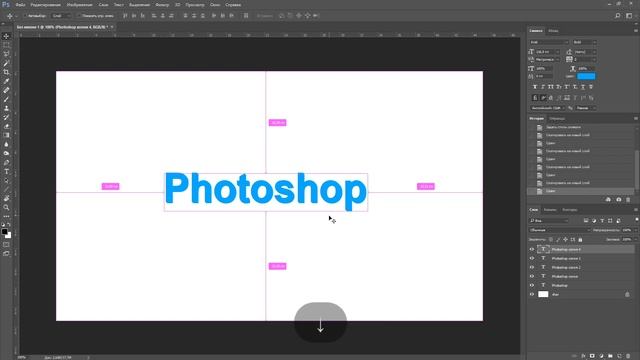This screenshot has width=640, height=360.
Task: Click the search icon in options bar
Action: point(618,16)
